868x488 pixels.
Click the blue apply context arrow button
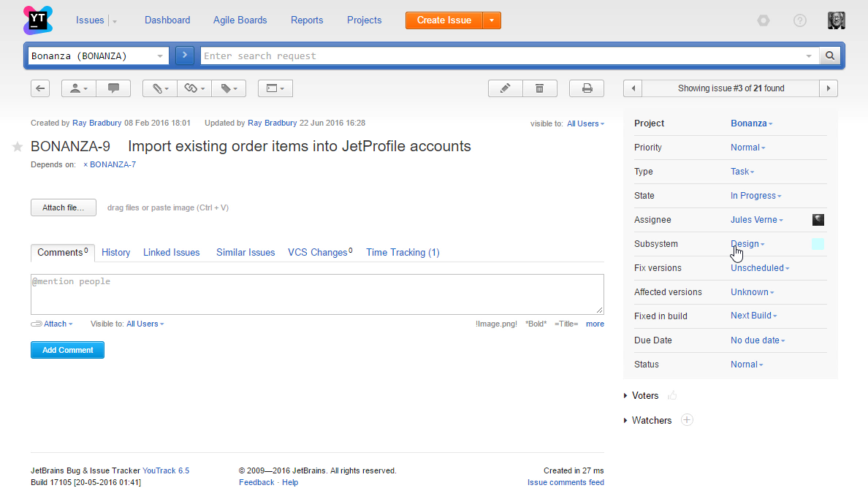185,56
